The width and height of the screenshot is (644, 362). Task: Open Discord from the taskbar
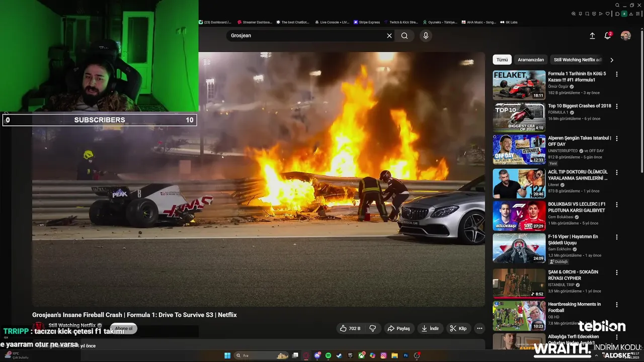[317, 355]
